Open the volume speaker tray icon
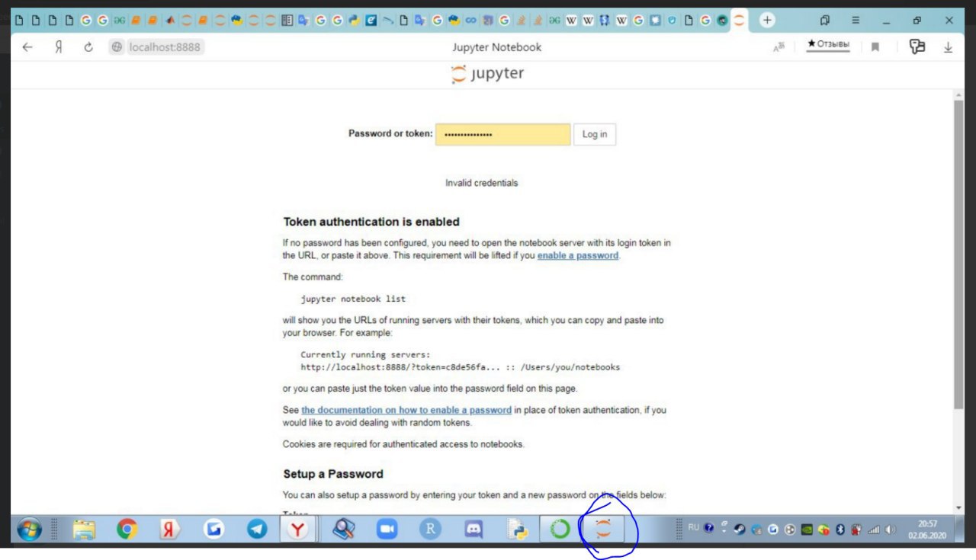976x560 pixels. click(890, 530)
